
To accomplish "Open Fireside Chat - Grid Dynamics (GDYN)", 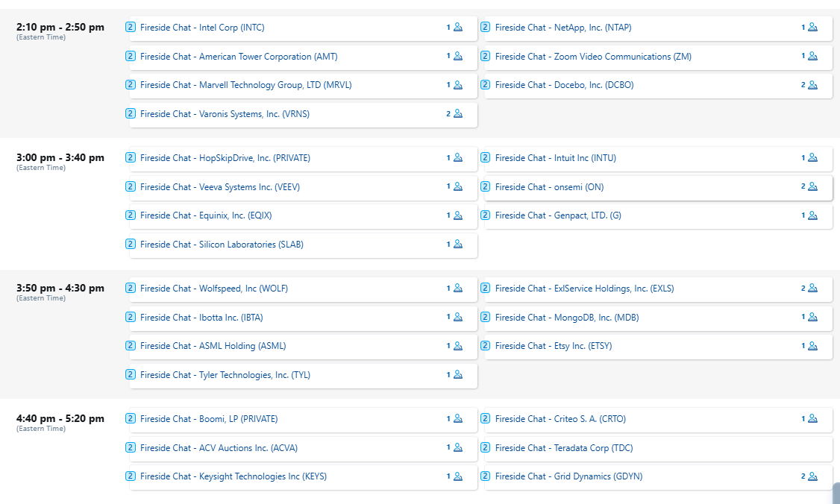I will point(568,476).
